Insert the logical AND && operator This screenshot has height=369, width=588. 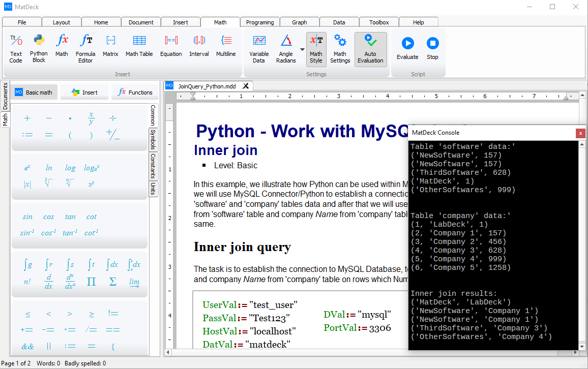click(27, 347)
